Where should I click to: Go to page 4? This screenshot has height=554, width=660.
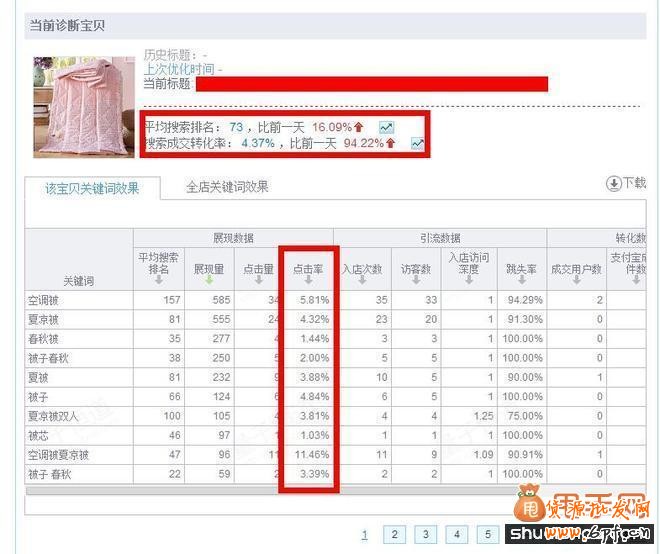pyautogui.click(x=457, y=535)
